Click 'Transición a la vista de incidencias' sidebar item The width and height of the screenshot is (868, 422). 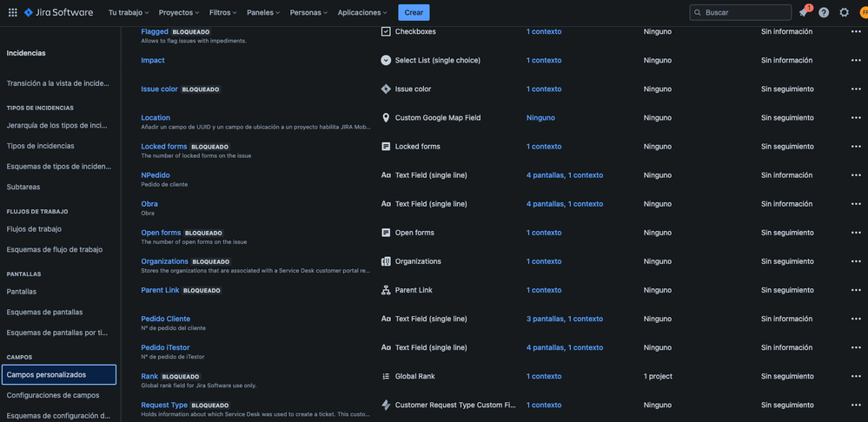pyautogui.click(x=59, y=83)
